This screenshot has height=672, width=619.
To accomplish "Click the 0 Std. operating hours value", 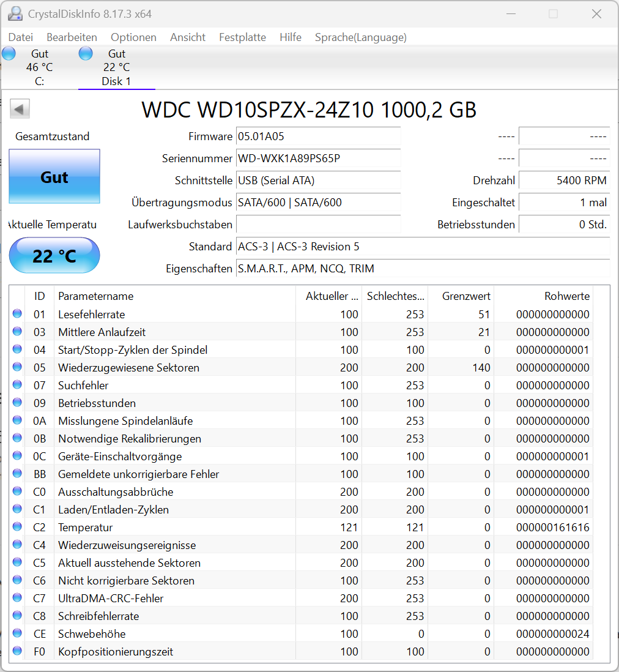I will (x=564, y=225).
